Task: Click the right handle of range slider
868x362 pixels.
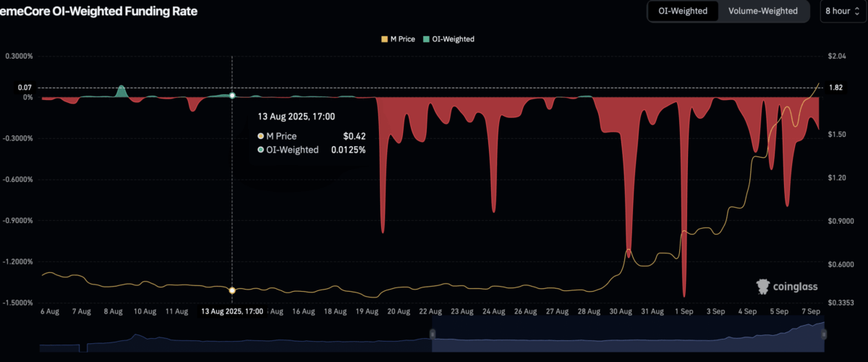Action: 824,334
